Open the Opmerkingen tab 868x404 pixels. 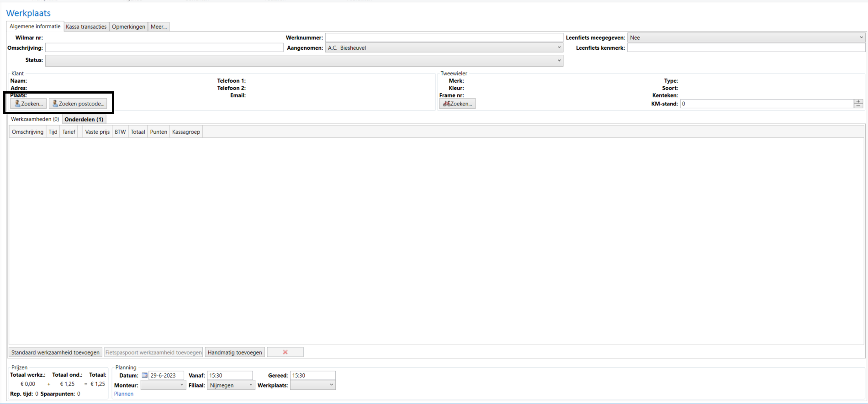point(128,26)
